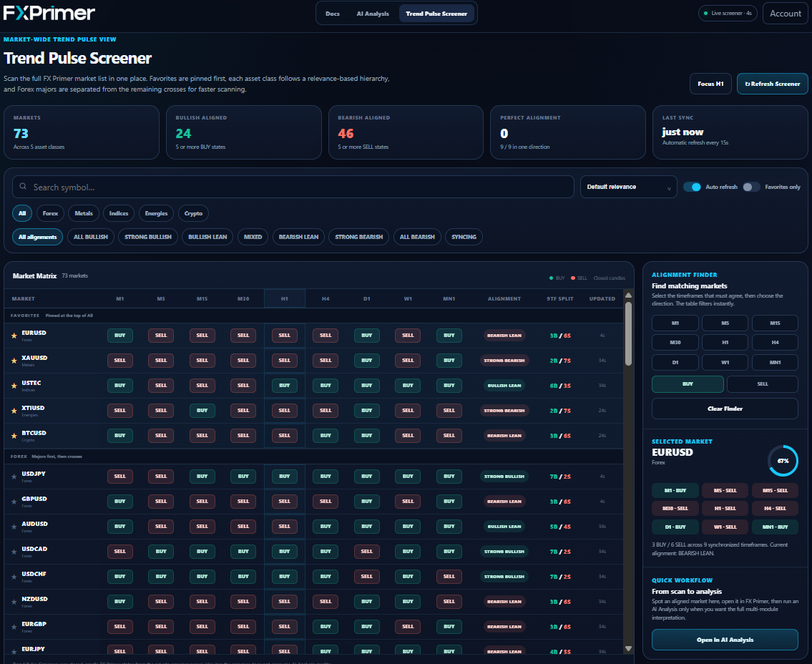Toggle M15 timeframe in Alignment Finder
812x664 pixels.
(x=775, y=323)
